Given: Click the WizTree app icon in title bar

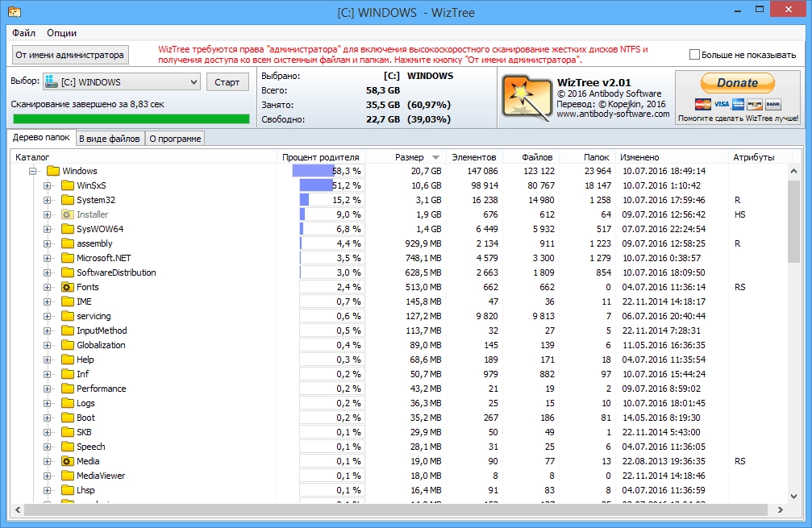Looking at the screenshot, I should coord(15,12).
